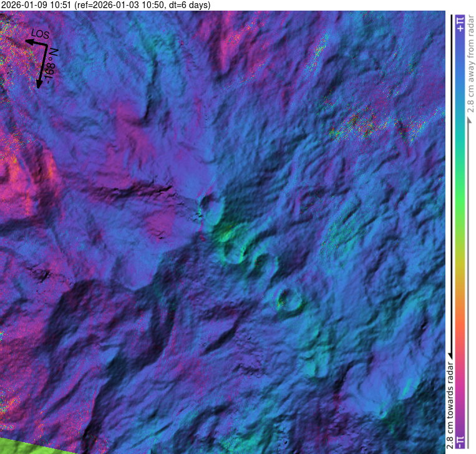Pick the green section of the colorbar
The image size is (476, 454).
pyautogui.click(x=460, y=206)
